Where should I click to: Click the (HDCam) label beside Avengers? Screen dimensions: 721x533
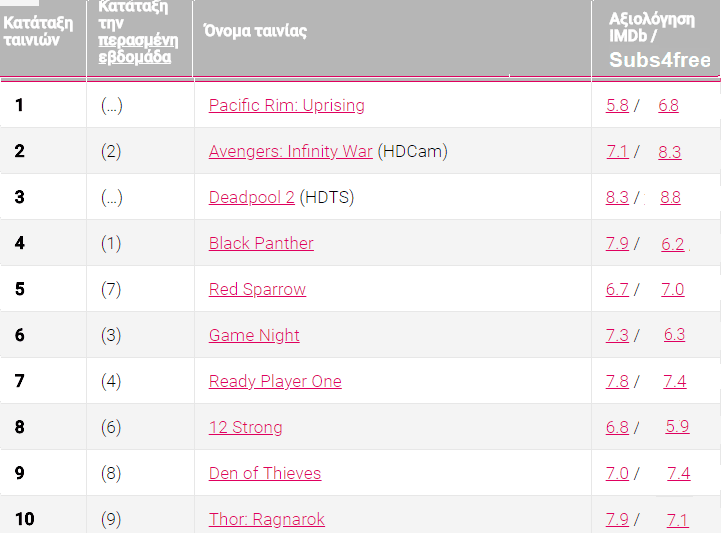click(x=412, y=151)
